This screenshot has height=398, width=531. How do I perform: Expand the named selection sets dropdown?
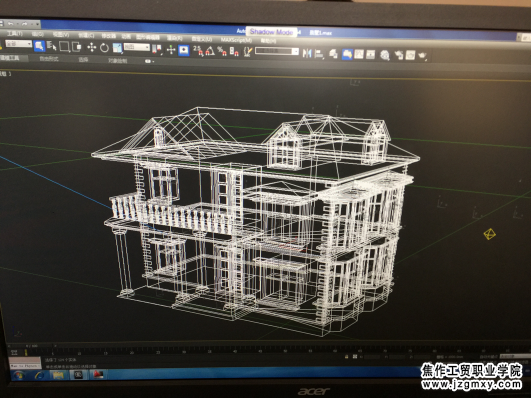coord(277,51)
